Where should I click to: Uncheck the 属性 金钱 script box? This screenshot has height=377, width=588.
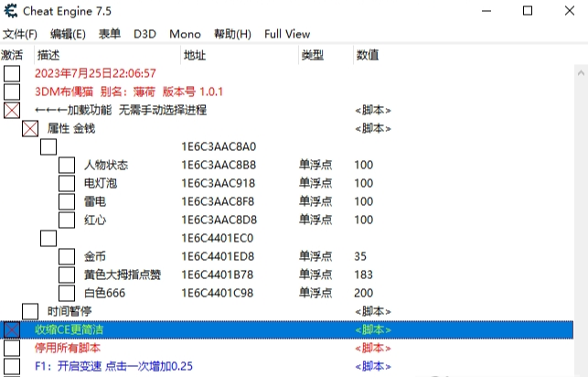click(x=30, y=128)
